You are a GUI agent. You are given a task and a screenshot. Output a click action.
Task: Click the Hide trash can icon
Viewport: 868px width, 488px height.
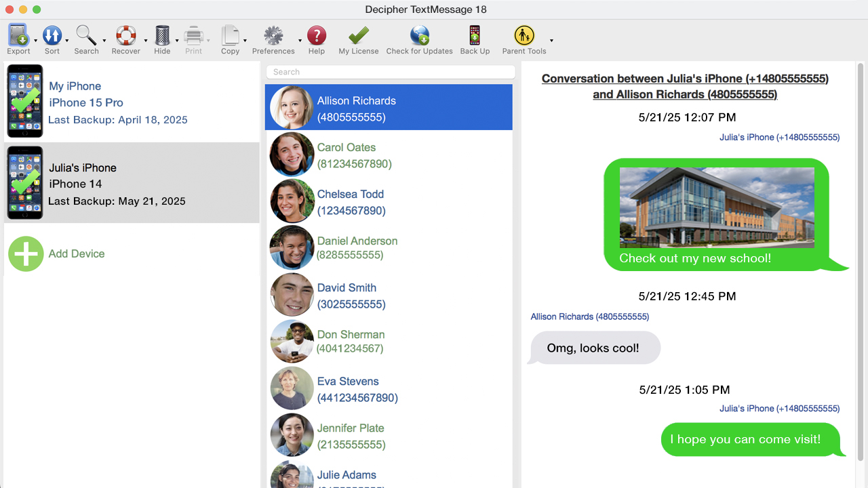point(162,35)
